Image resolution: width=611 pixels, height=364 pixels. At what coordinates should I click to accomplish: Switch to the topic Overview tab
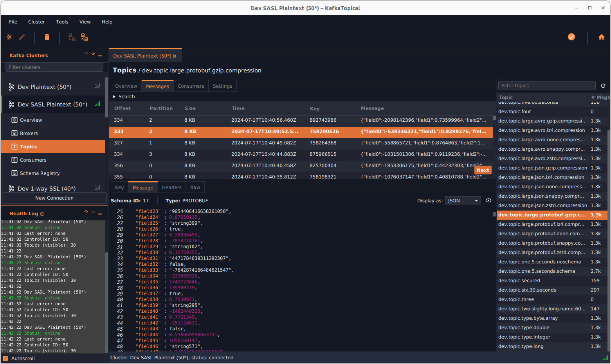point(126,86)
